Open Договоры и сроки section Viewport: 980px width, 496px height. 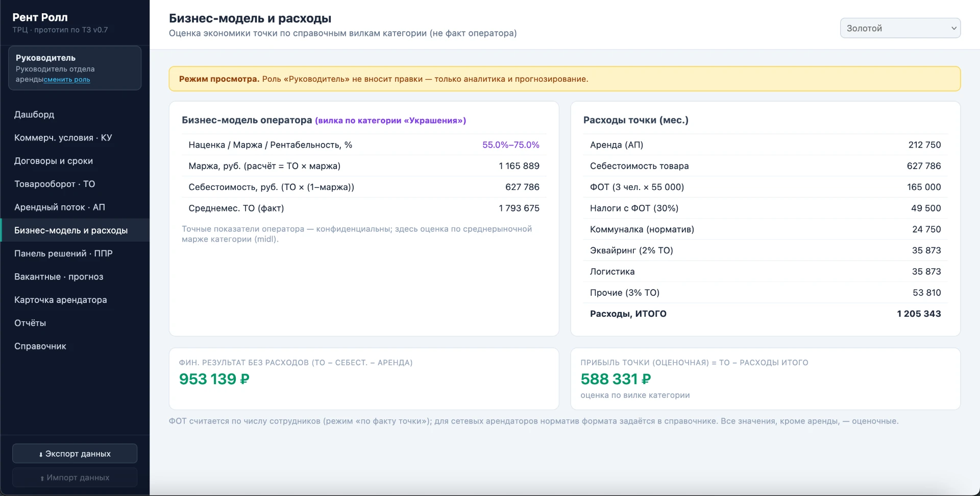coord(75,161)
